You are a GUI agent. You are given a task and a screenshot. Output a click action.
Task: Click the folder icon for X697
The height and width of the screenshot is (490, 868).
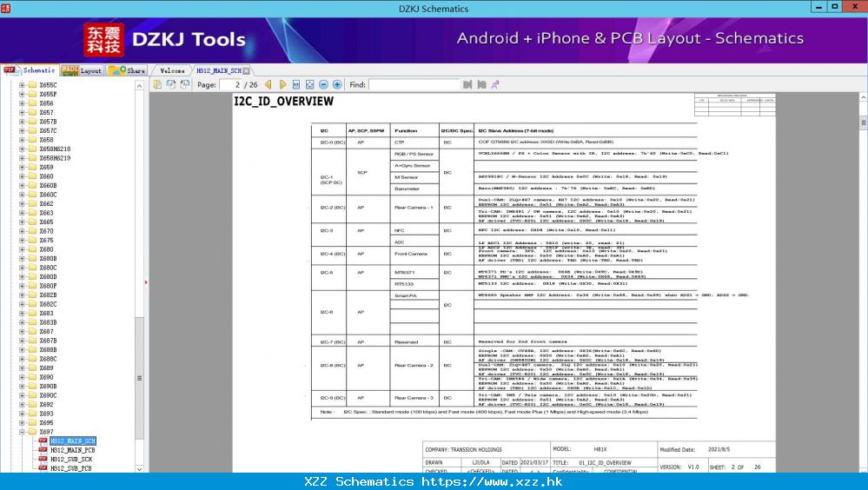(x=33, y=432)
